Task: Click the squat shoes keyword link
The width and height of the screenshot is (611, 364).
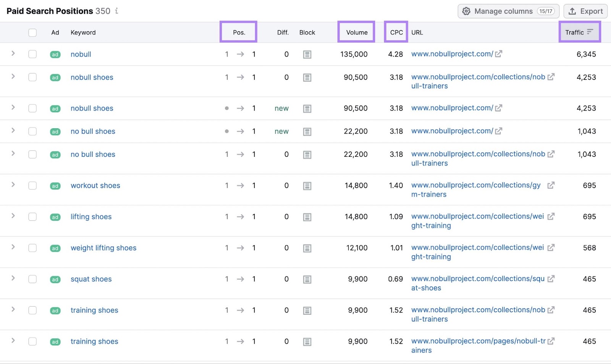Action: (x=91, y=279)
